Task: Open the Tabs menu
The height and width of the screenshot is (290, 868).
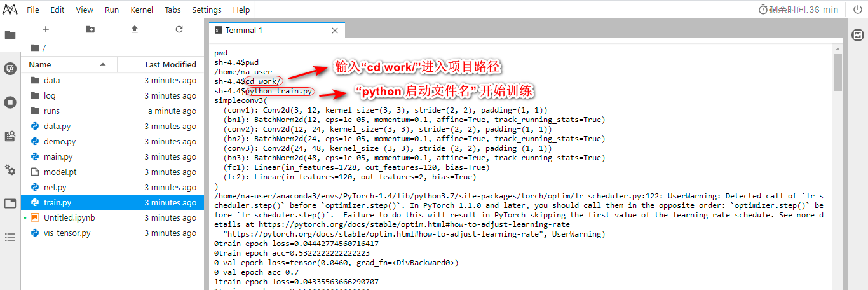Action: click(x=172, y=10)
